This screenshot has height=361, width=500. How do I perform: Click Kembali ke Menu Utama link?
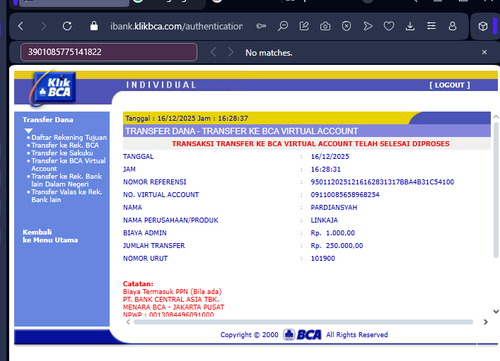tap(50, 236)
